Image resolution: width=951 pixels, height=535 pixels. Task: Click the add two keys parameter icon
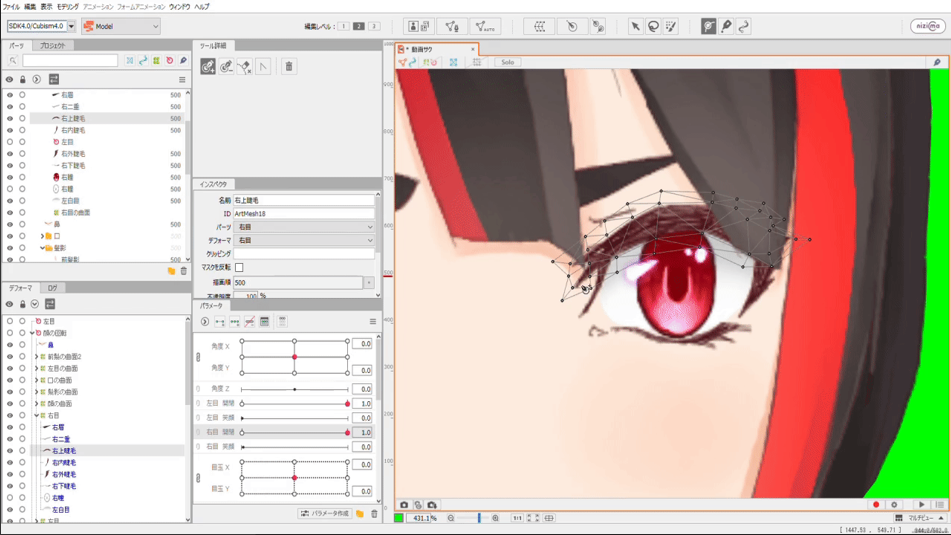(x=220, y=321)
